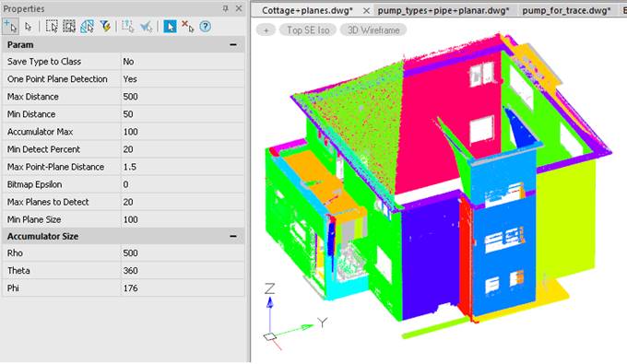
Task: Select the plain arrow pointer tool
Action: click(x=28, y=27)
